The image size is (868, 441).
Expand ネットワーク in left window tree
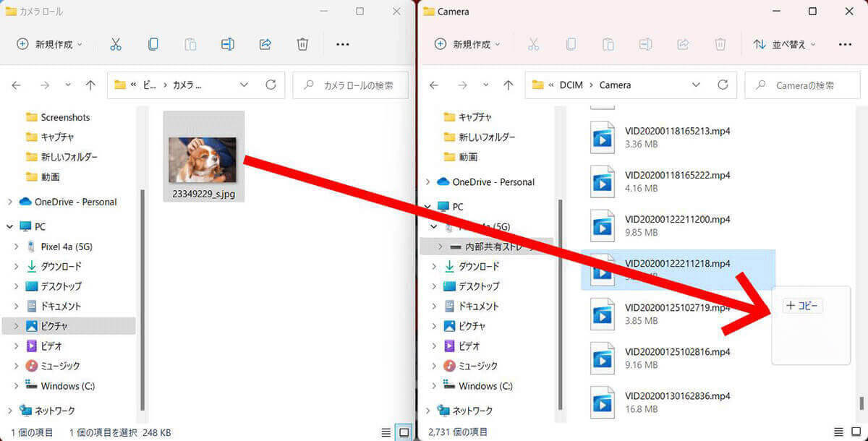tap(9, 411)
